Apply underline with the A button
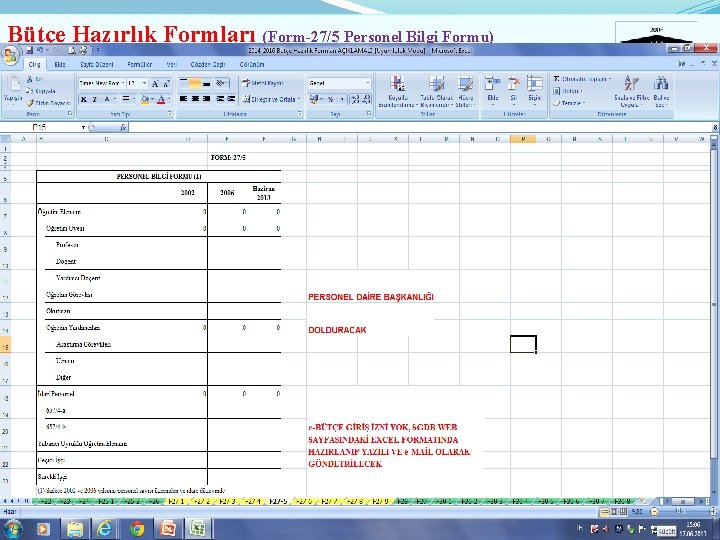 click(107, 99)
